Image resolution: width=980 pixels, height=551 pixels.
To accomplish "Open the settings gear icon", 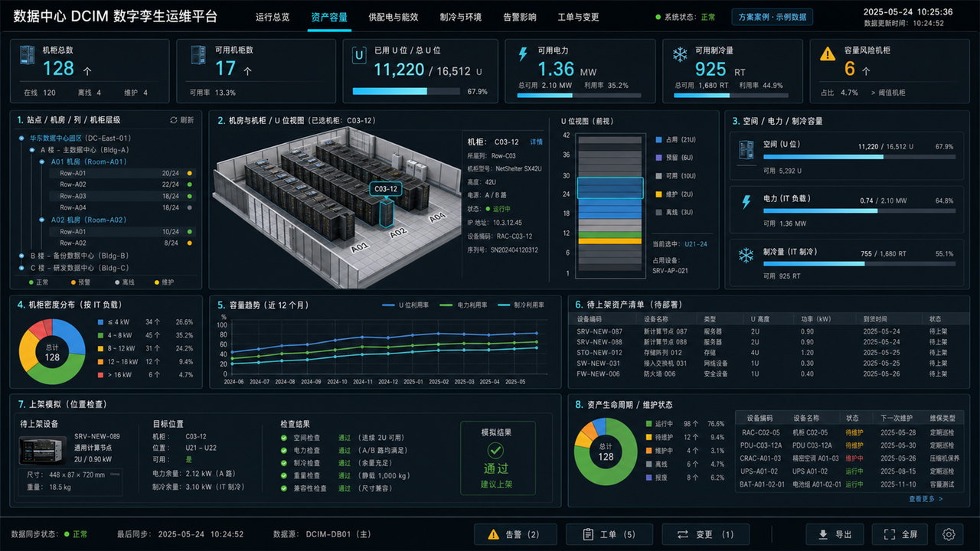I will pyautogui.click(x=949, y=534).
